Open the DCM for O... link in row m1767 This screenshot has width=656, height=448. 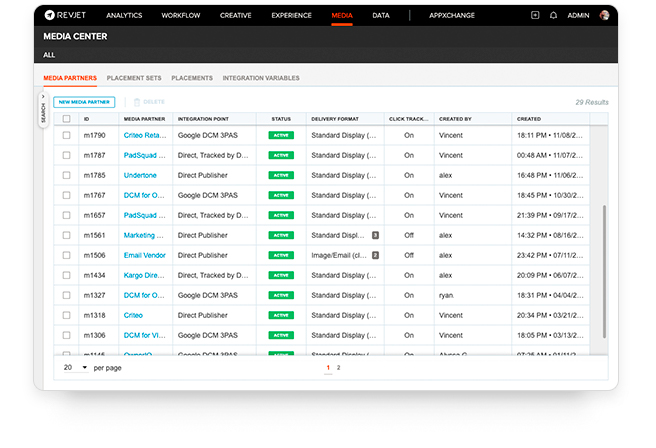pos(144,195)
